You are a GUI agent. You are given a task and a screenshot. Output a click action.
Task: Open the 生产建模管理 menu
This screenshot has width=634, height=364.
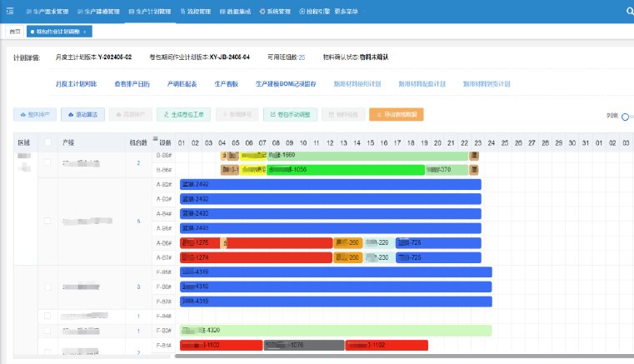[98, 12]
